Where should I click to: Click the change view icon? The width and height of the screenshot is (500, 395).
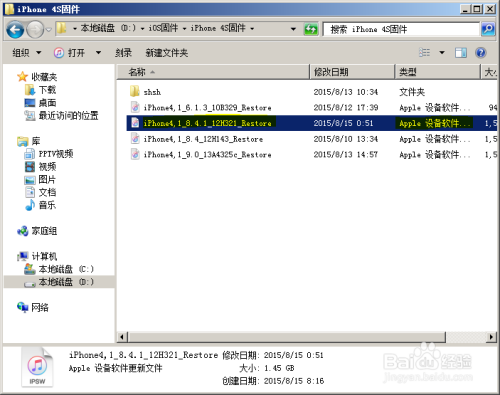(425, 53)
